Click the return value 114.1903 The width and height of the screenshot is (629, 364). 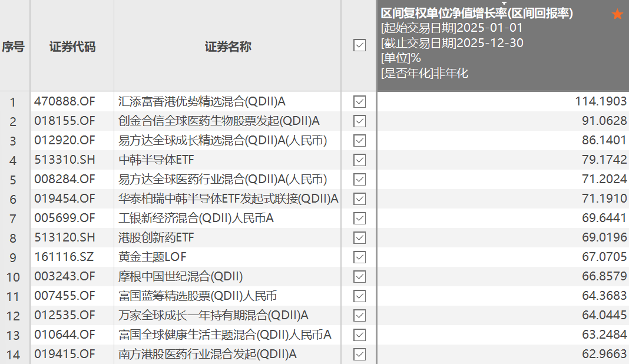click(x=601, y=101)
